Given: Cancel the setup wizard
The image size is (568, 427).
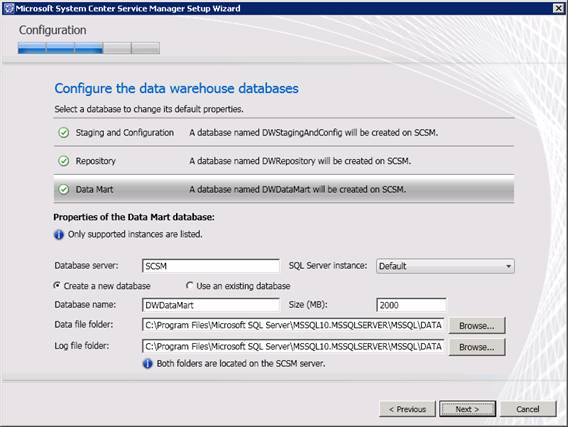Looking at the screenshot, I should tap(528, 409).
